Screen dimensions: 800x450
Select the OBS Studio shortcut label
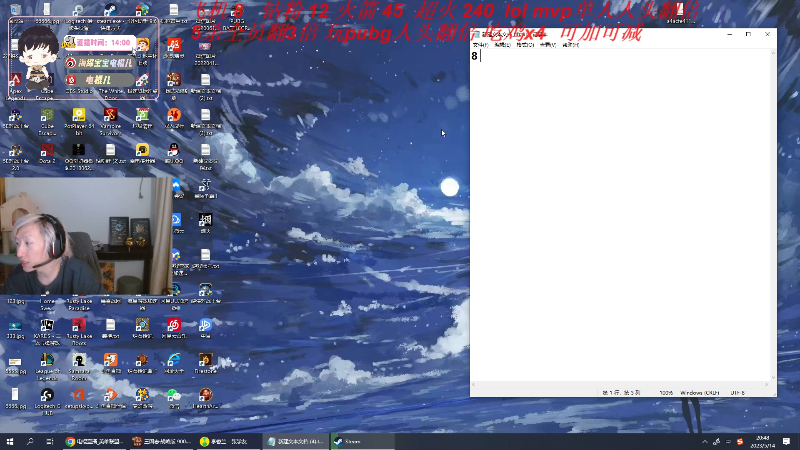[x=79, y=91]
